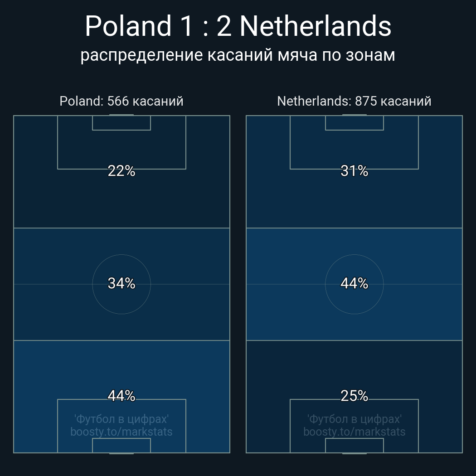
Task: Click Netherlands' 25% defensive third value
Action: [354, 396]
